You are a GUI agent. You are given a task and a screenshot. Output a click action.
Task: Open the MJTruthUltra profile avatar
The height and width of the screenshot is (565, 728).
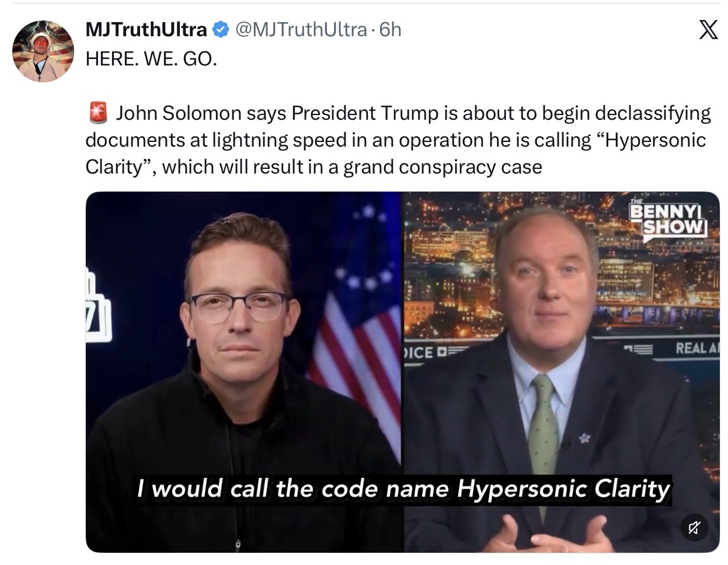(x=43, y=50)
